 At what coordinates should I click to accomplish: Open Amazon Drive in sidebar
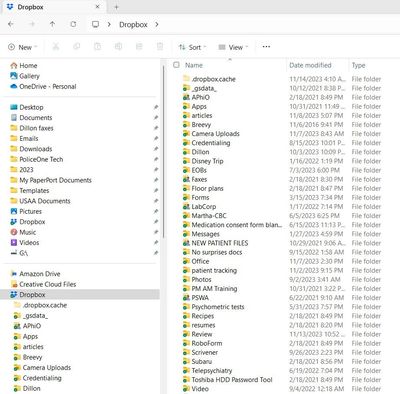[36, 274]
